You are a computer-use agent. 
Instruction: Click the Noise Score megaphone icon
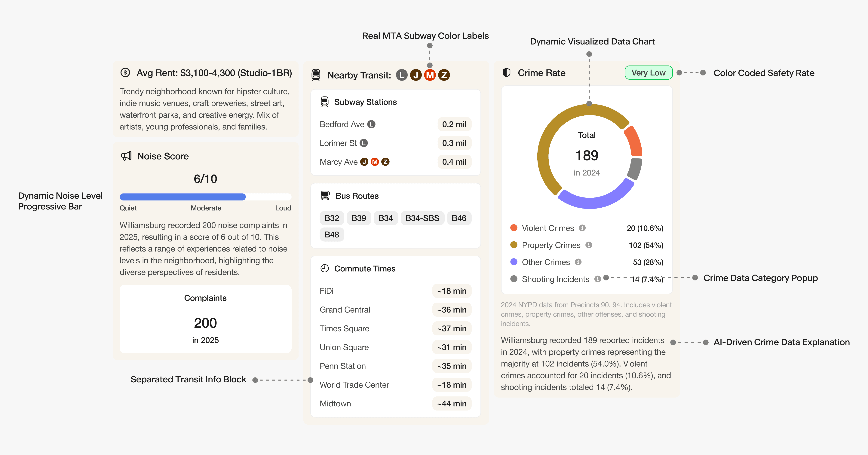pos(126,156)
